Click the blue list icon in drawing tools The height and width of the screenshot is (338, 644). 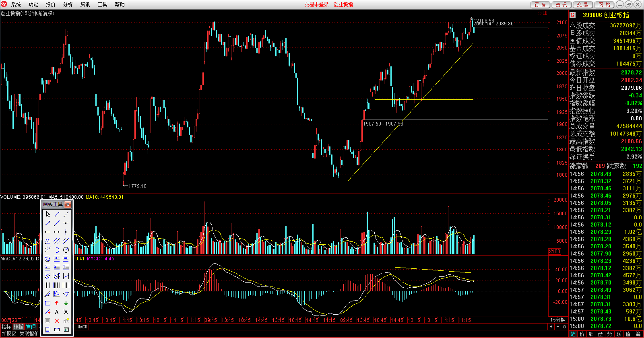pos(47,330)
